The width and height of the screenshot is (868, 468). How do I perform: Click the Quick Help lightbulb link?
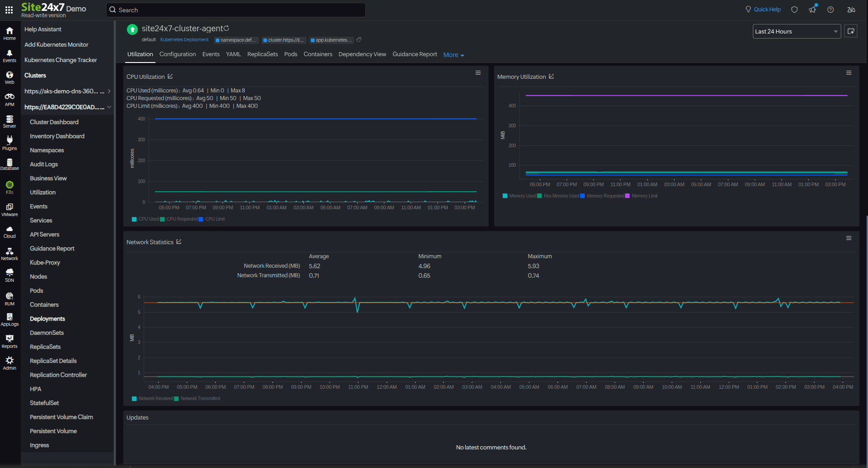[763, 10]
